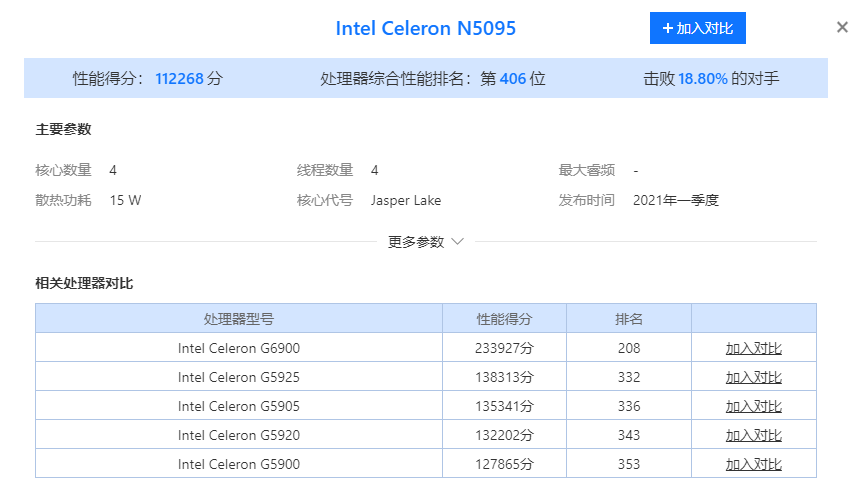The image size is (861, 501).
Task: Add Intel Celeron G5920 to comparison
Action: coord(753,436)
